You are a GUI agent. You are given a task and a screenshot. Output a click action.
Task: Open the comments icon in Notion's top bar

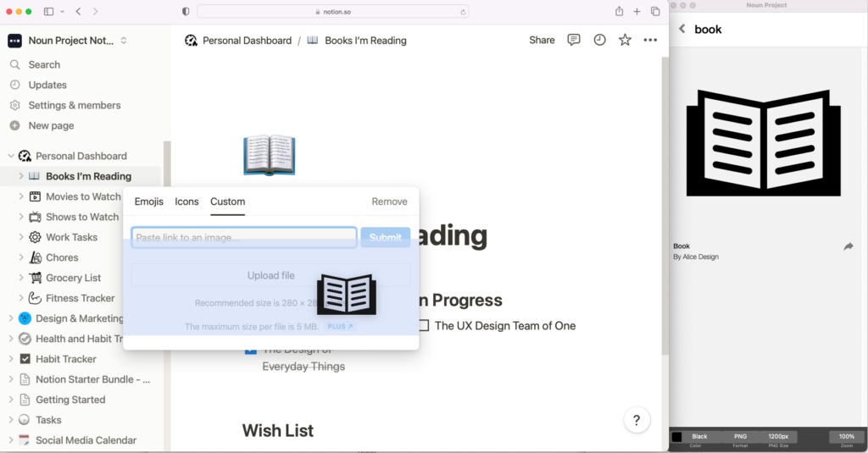[x=574, y=40]
